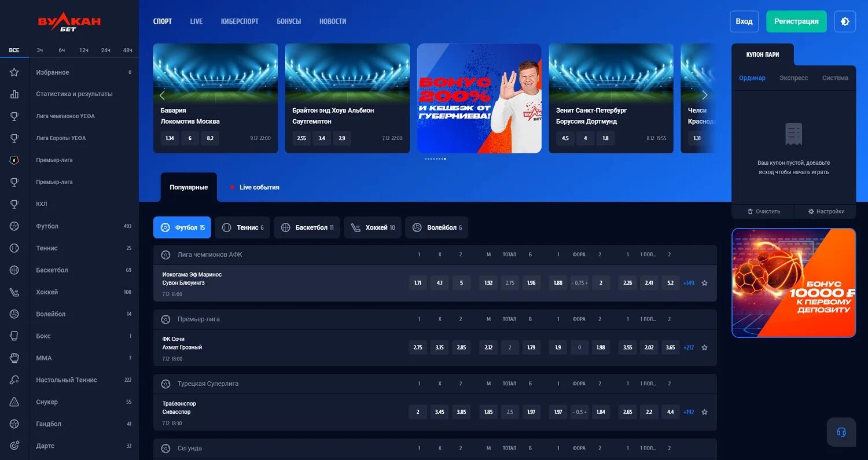Expand +149 more markets for Иокогама match
The height and width of the screenshot is (460, 868).
689,283
